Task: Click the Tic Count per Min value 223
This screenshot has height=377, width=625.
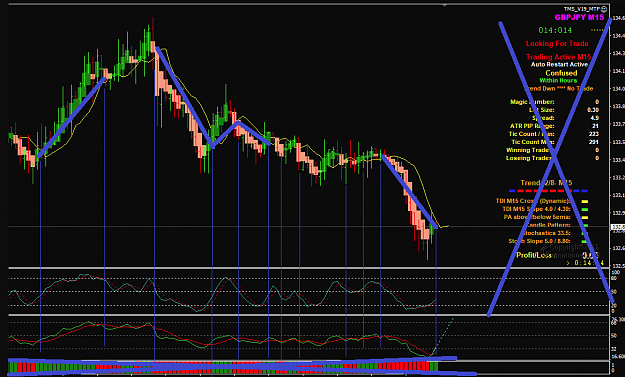Action: [594, 134]
